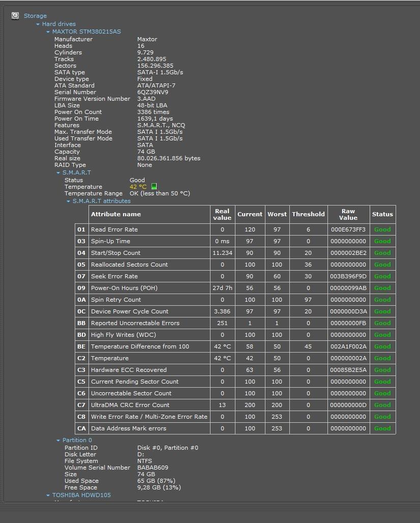Select UltraDMA CRC Error Count real value 13
420x523 pixels.
click(222, 405)
